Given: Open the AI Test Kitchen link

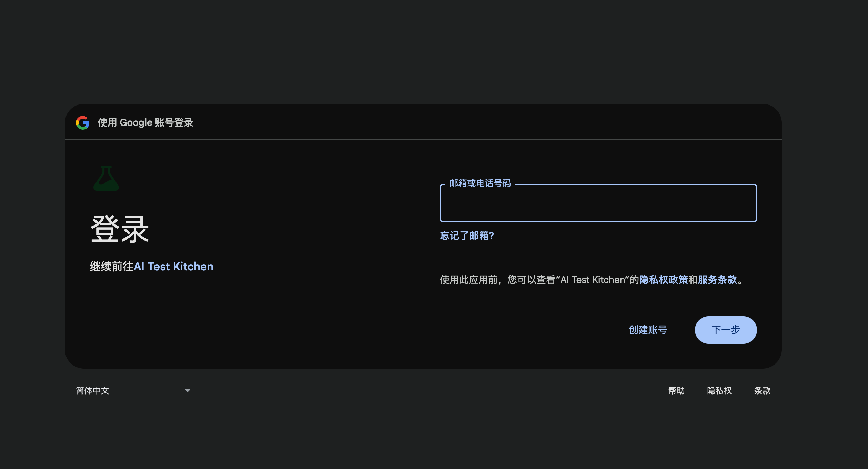Looking at the screenshot, I should [x=174, y=266].
